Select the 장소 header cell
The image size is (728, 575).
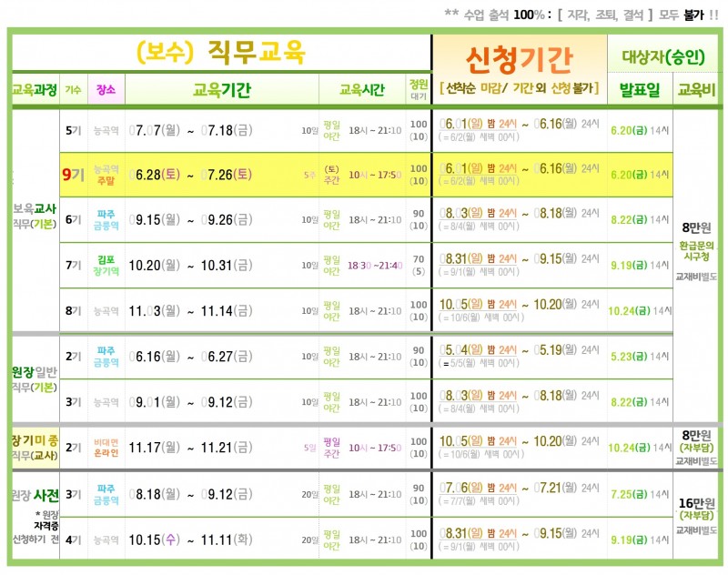[106, 89]
